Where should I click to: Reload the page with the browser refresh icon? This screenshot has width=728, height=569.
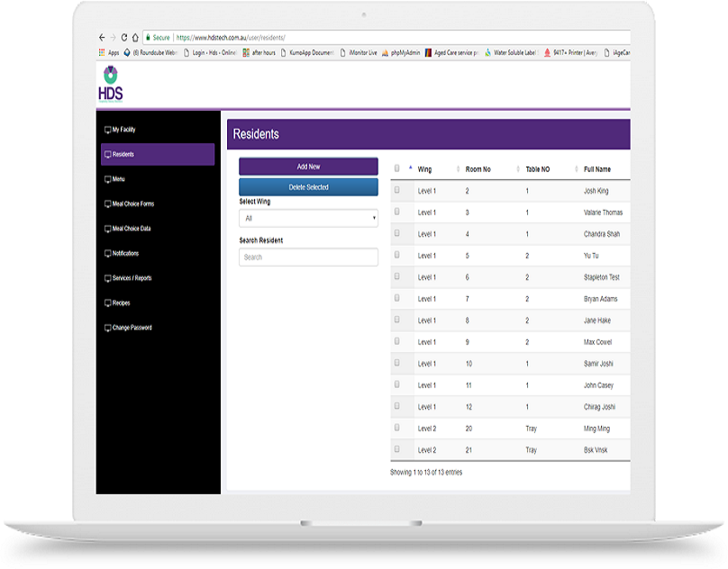(x=123, y=38)
